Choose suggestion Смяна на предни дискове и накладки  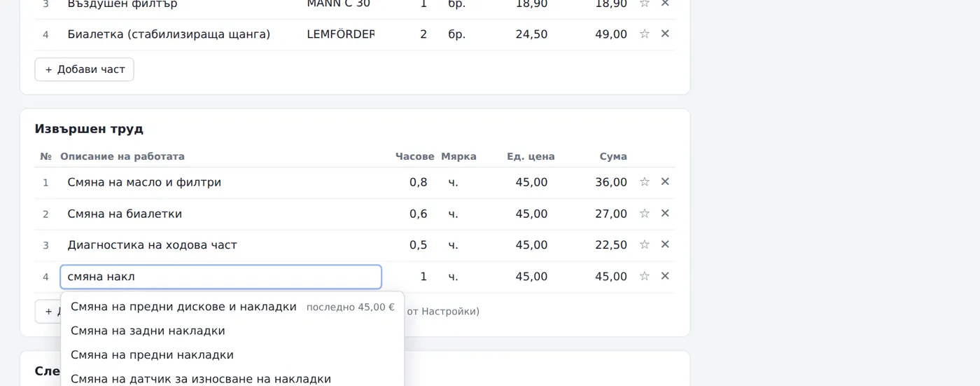232,307
